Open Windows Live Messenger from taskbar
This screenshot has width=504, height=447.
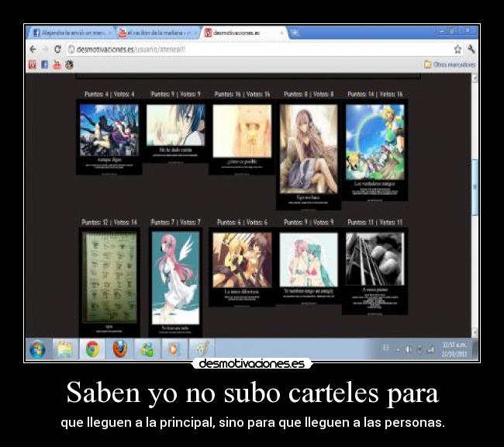[x=147, y=349]
